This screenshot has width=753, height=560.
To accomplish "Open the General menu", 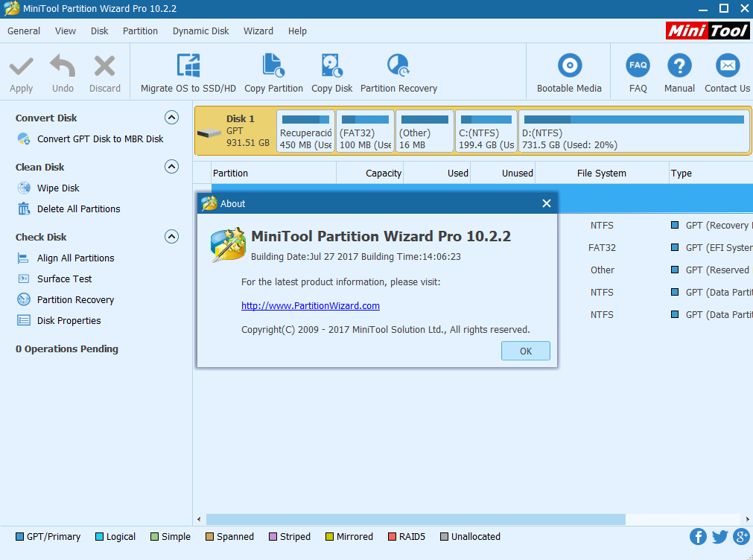I will tap(24, 31).
